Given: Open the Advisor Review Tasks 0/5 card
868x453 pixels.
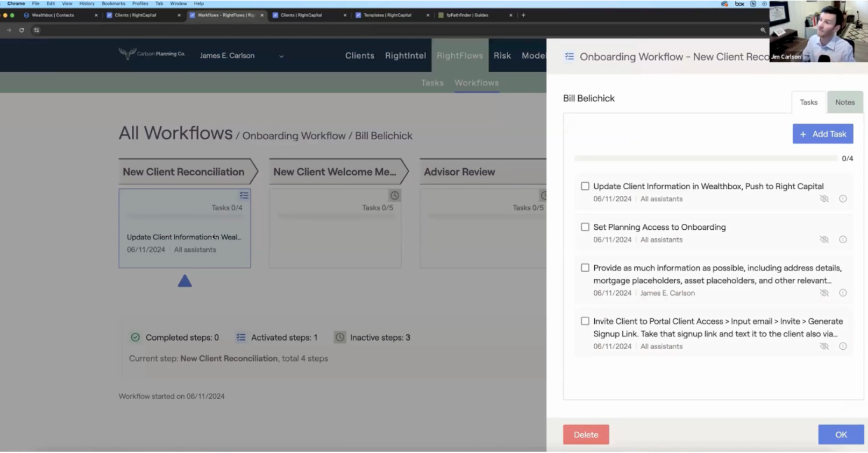Looking at the screenshot, I should (483, 228).
